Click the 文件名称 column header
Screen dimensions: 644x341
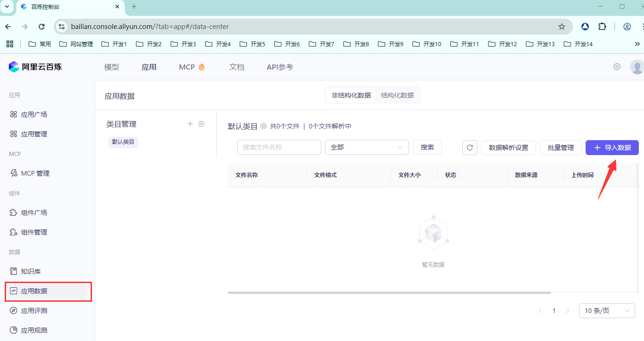247,175
